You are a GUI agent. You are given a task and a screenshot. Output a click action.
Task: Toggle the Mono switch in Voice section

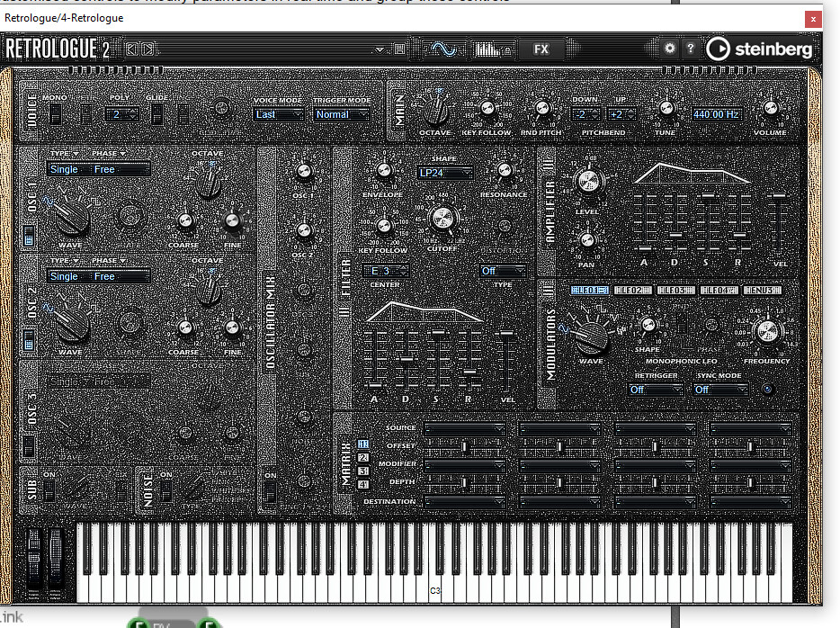[x=55, y=114]
